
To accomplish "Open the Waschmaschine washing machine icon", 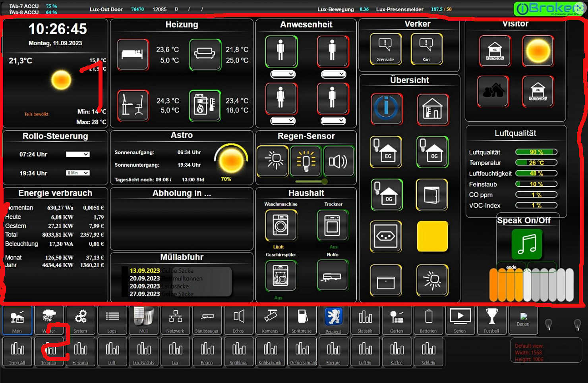I will pos(281,225).
